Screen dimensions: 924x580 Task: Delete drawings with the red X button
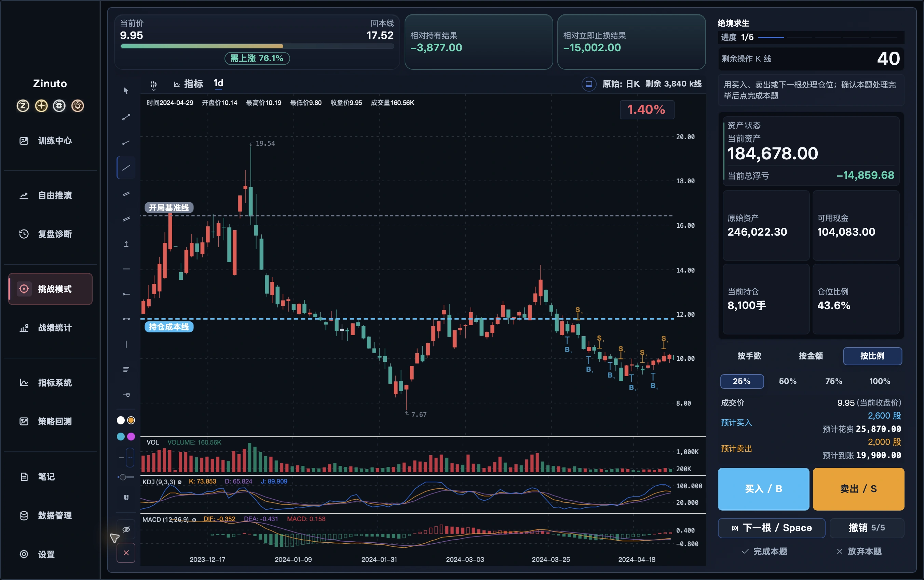pos(126,553)
